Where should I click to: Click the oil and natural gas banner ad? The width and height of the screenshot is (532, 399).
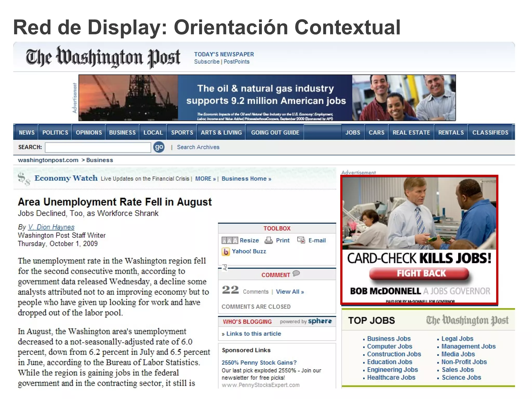(267, 98)
